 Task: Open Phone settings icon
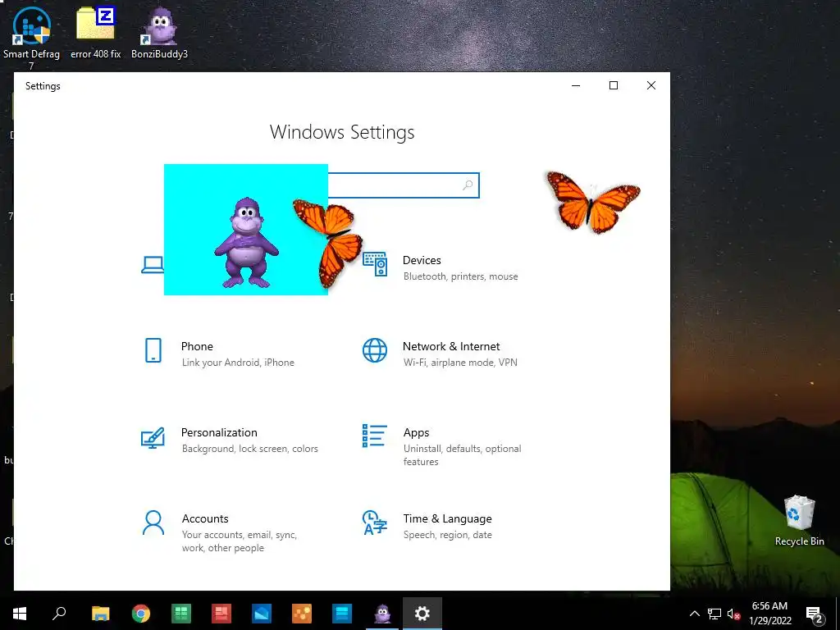pyautogui.click(x=153, y=350)
